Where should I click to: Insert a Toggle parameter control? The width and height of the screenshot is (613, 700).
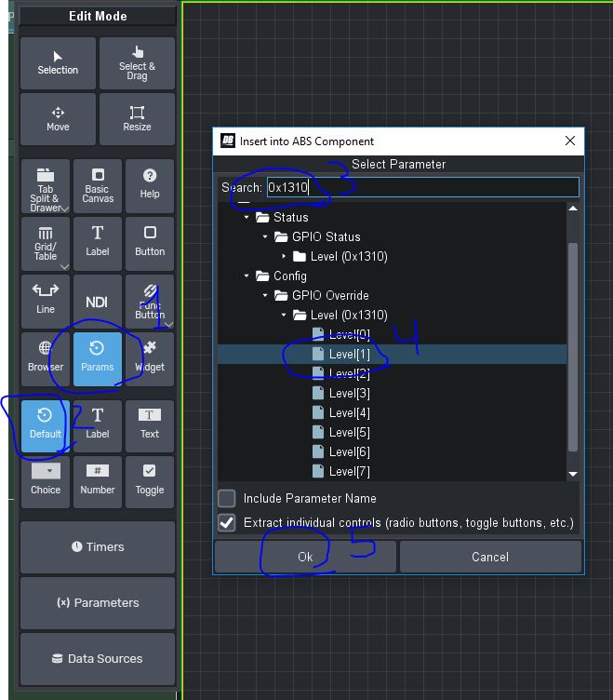[x=150, y=482]
